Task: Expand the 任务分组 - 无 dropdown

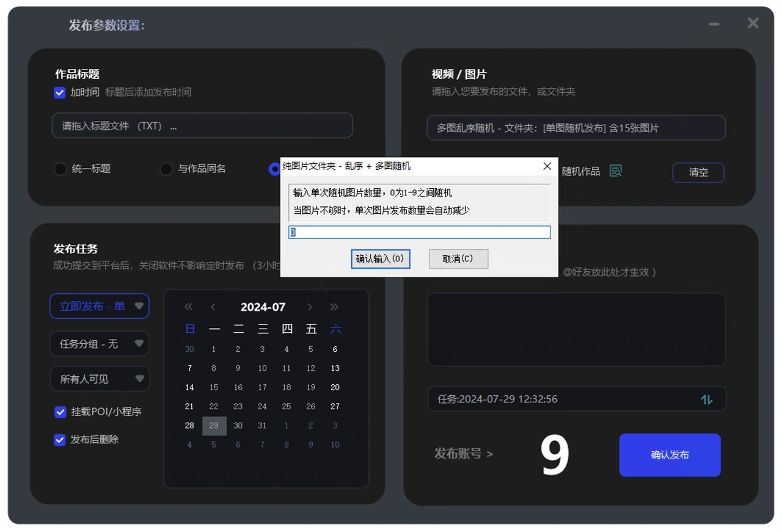Action: pyautogui.click(x=100, y=344)
